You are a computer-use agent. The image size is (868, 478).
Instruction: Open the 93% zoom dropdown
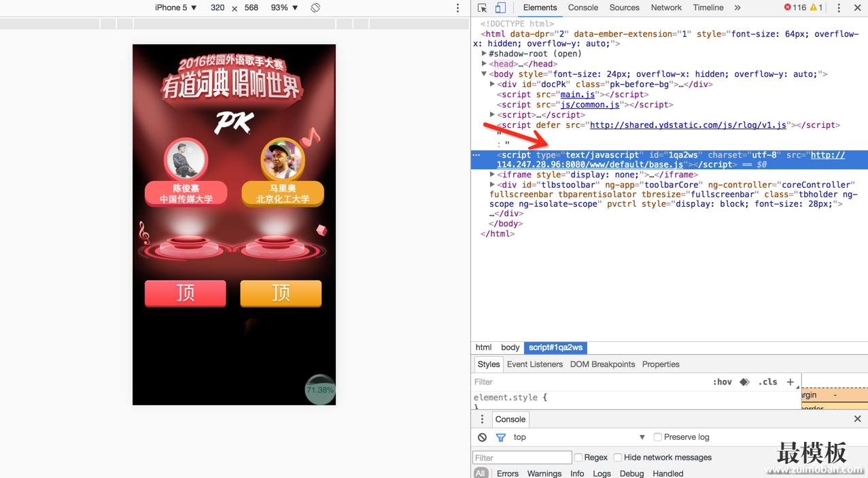284,7
